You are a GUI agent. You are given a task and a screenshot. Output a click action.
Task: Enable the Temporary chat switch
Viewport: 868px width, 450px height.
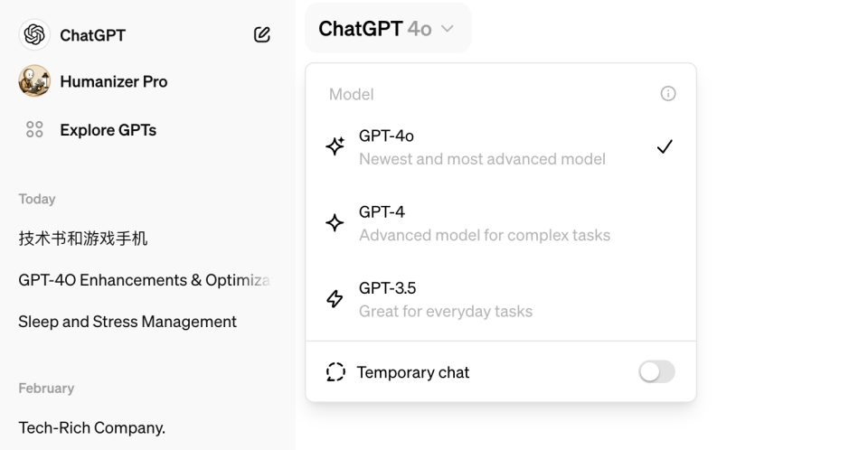tap(656, 371)
